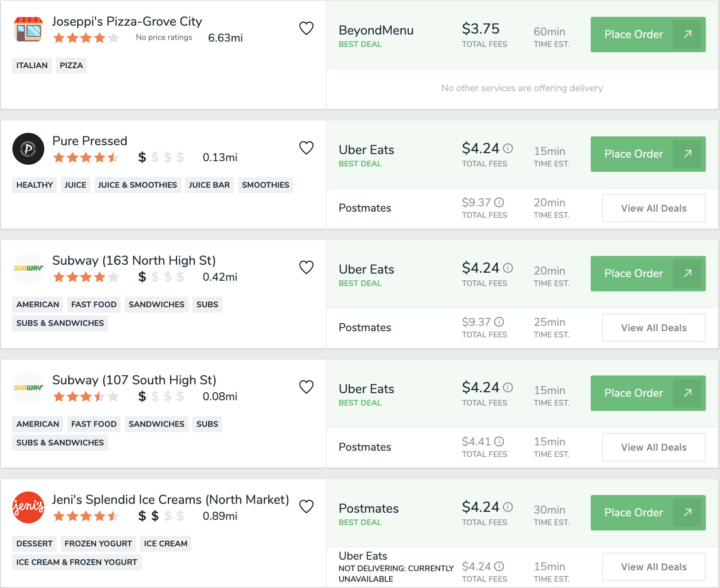Place Order for Subway 163 North High St

pos(648,274)
